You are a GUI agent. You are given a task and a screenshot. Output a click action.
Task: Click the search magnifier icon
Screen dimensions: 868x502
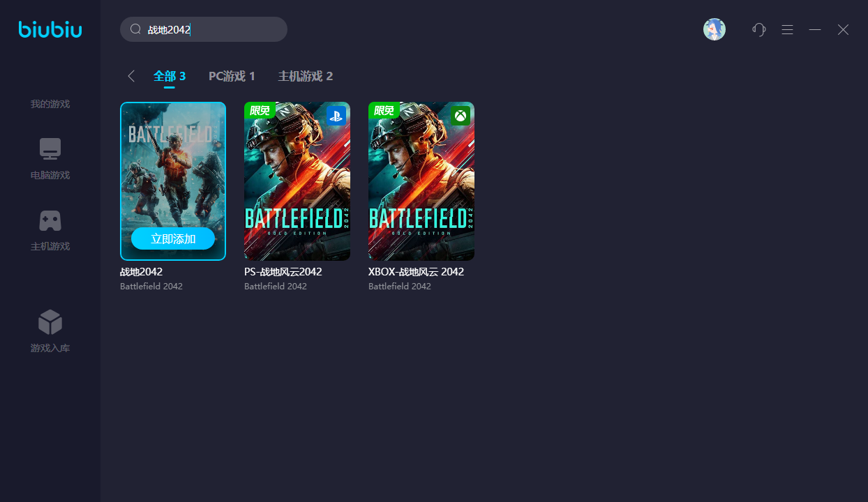tap(135, 29)
